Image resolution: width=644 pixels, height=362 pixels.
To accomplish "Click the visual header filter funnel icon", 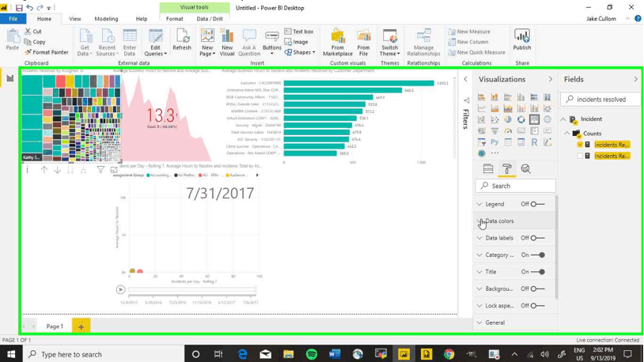I will 100,169.
